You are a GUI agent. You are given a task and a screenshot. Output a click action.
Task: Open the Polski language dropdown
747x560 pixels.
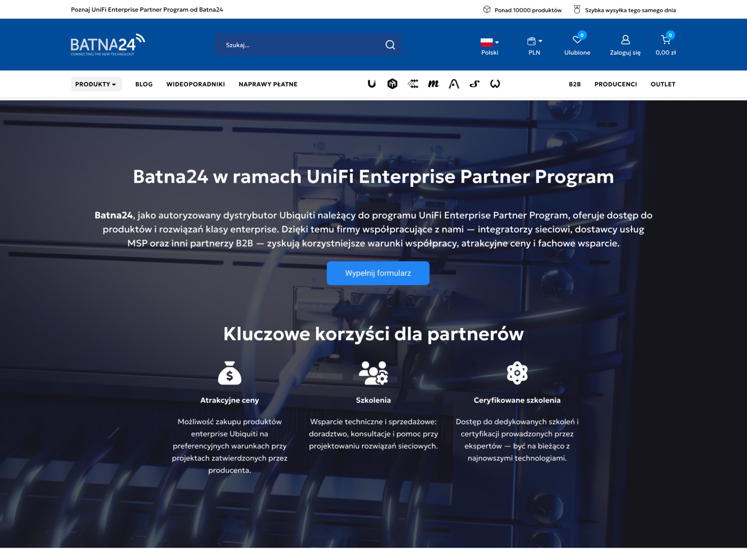point(489,46)
